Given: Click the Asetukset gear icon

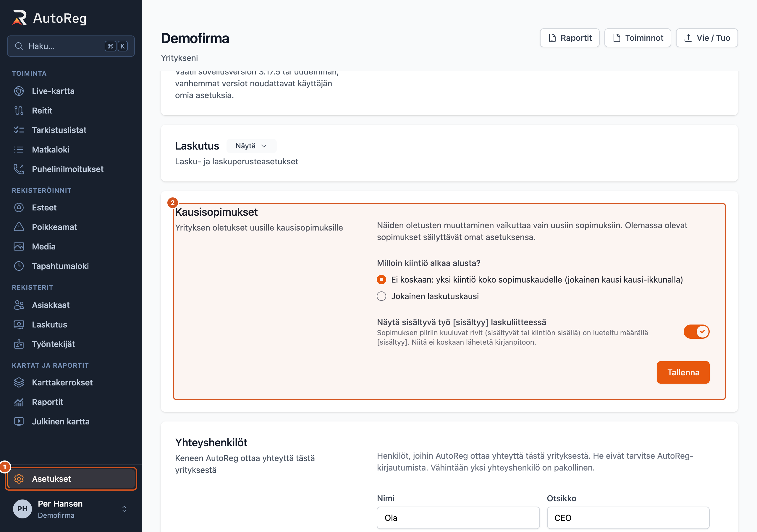Looking at the screenshot, I should pyautogui.click(x=19, y=479).
